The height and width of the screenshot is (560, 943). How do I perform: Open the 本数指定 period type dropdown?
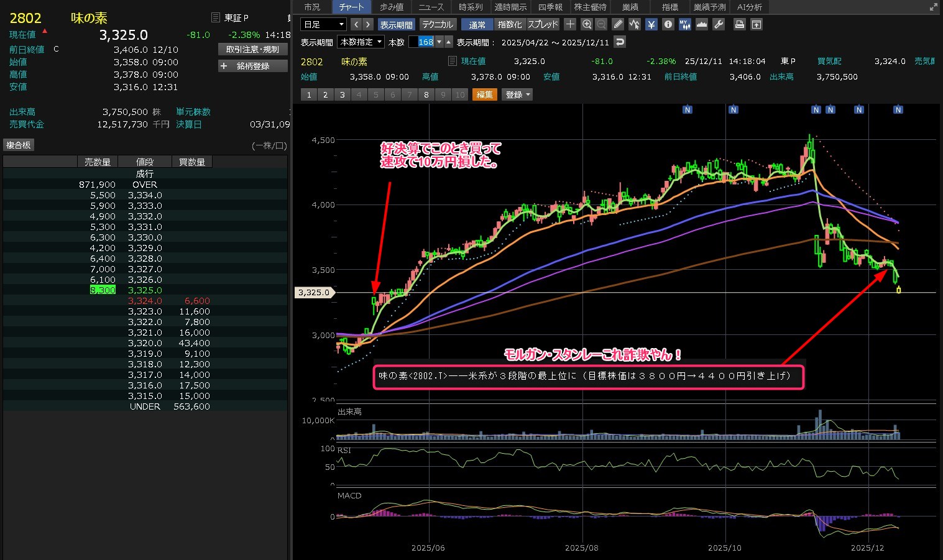[x=361, y=42]
